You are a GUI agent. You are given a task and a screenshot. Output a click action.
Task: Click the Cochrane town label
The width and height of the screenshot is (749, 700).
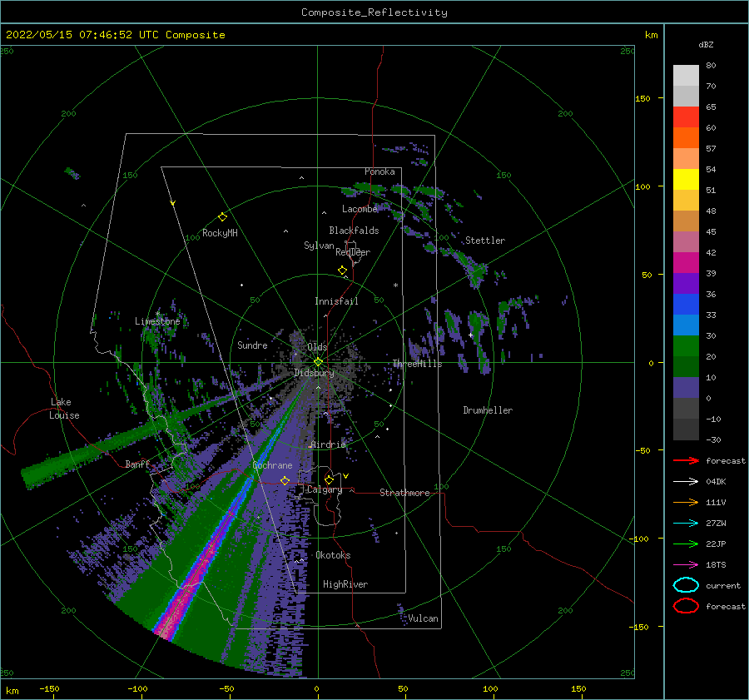click(x=272, y=465)
